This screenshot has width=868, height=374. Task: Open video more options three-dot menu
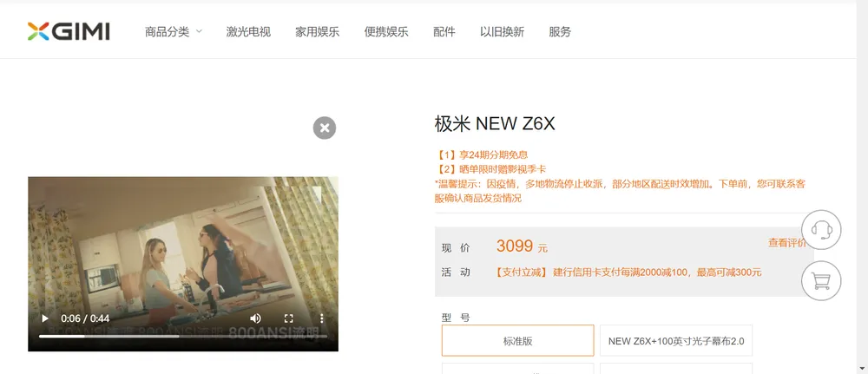[322, 318]
